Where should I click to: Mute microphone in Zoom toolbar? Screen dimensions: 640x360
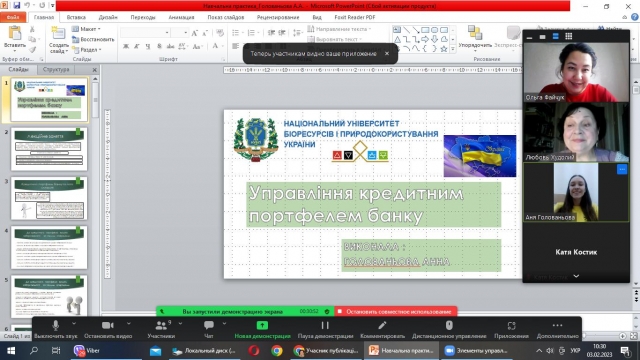click(x=56, y=325)
